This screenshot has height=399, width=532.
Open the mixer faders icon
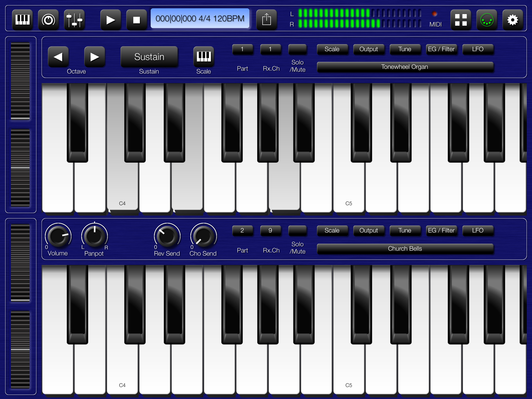pos(74,20)
